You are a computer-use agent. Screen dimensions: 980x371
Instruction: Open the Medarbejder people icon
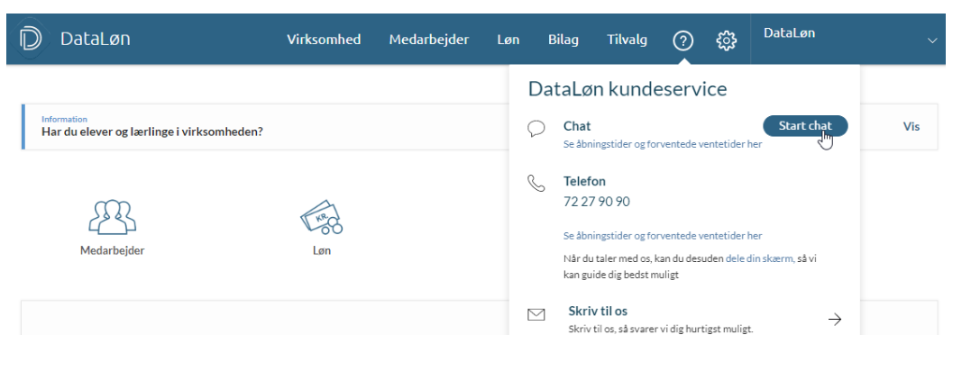click(x=112, y=216)
